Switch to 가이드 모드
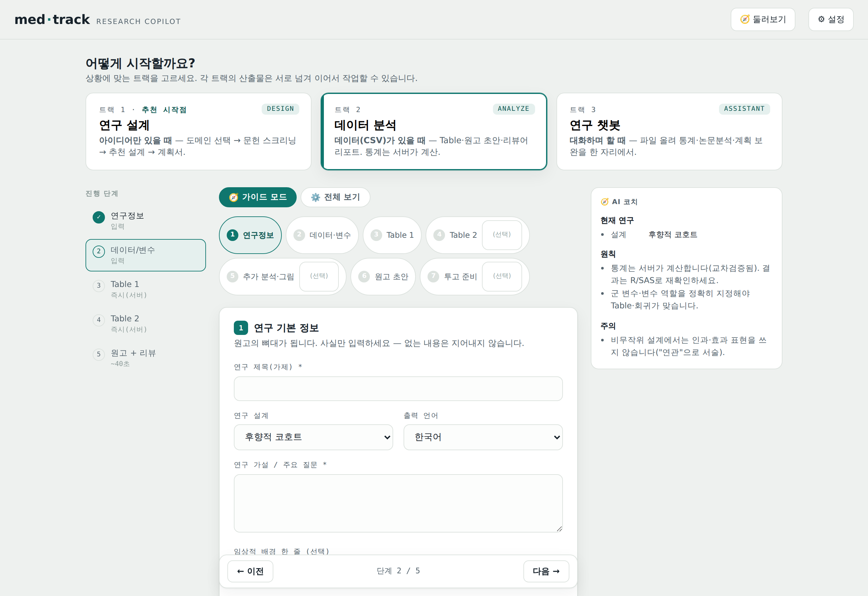This screenshot has height=596, width=868. (258, 197)
